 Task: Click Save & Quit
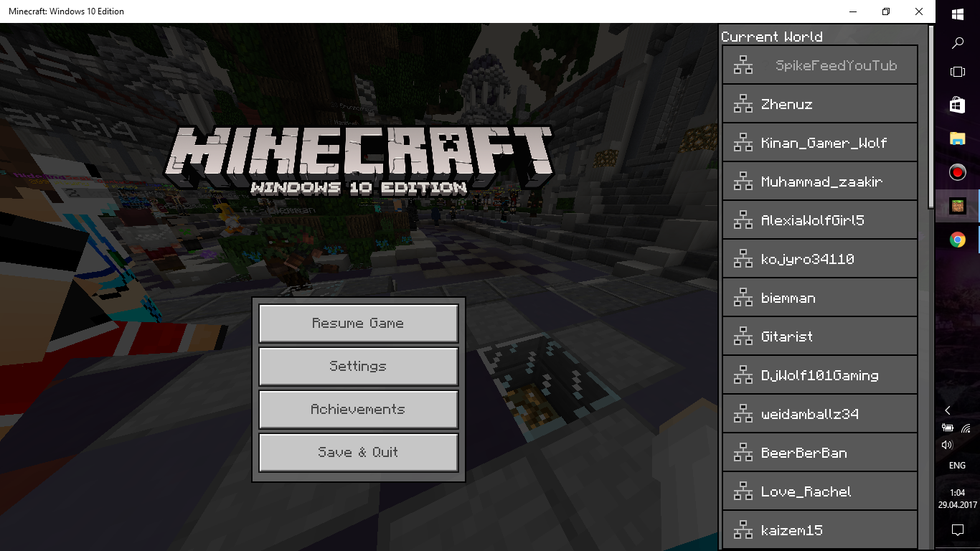[x=358, y=453]
